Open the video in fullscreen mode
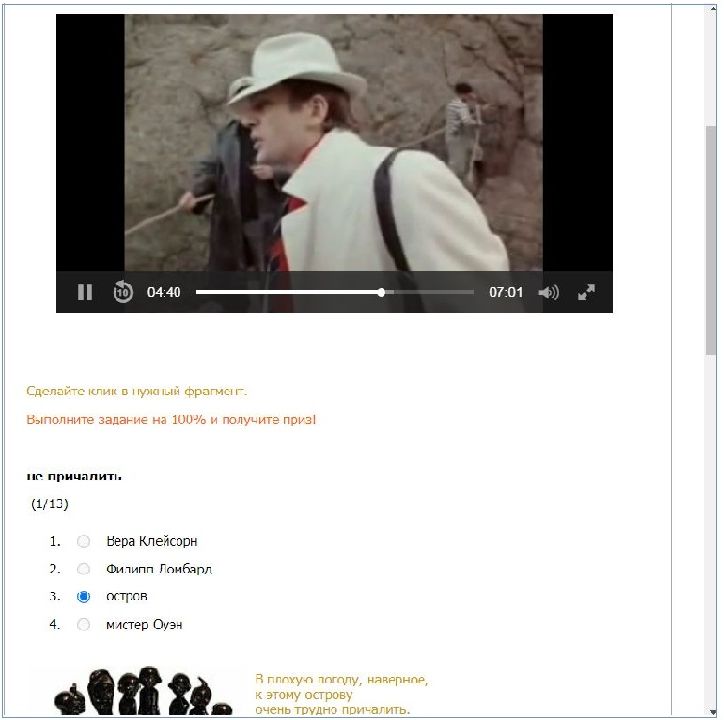The width and height of the screenshot is (724, 720). click(586, 292)
